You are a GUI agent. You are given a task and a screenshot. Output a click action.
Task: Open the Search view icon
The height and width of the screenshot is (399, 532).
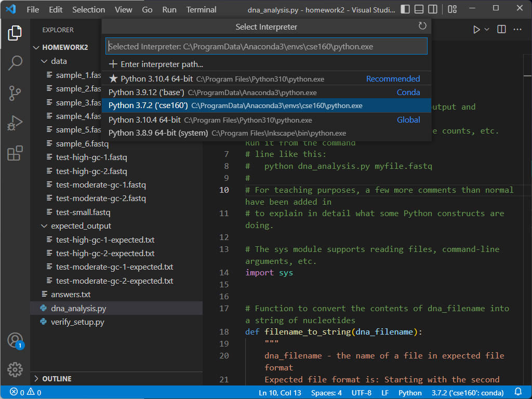pos(15,63)
